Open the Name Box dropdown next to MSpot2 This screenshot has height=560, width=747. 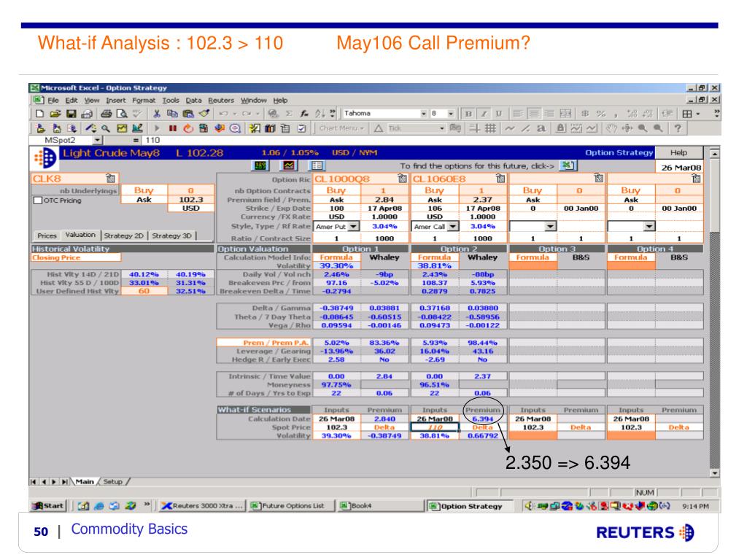pyautogui.click(x=97, y=141)
